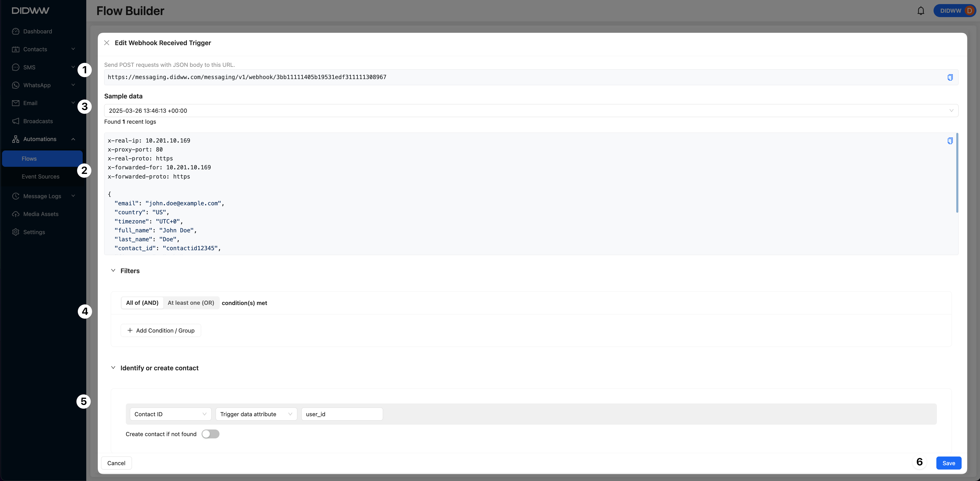Toggle Create contact if not found switch
Screen dimensions: 980x481
click(210, 434)
